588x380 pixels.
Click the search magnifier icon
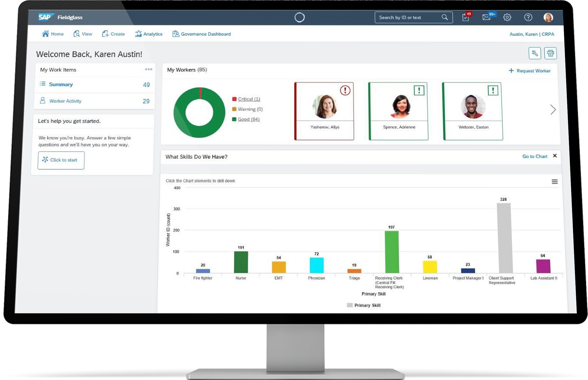click(445, 17)
